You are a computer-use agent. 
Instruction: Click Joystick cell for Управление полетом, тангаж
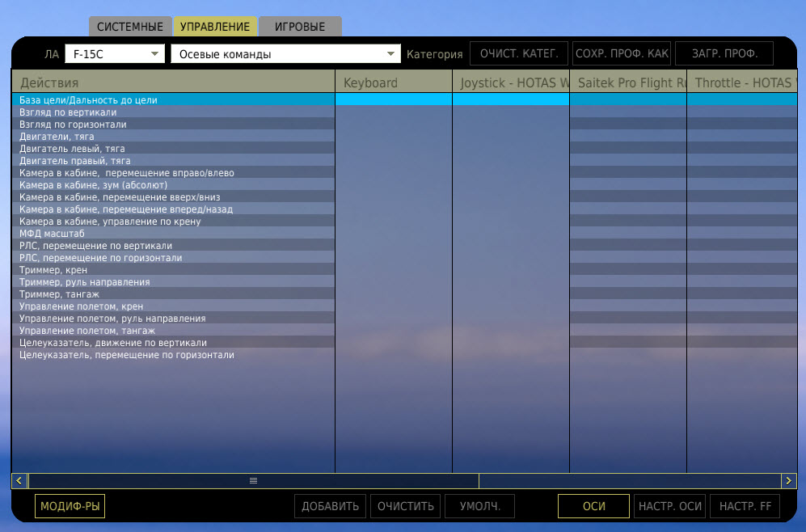click(511, 331)
